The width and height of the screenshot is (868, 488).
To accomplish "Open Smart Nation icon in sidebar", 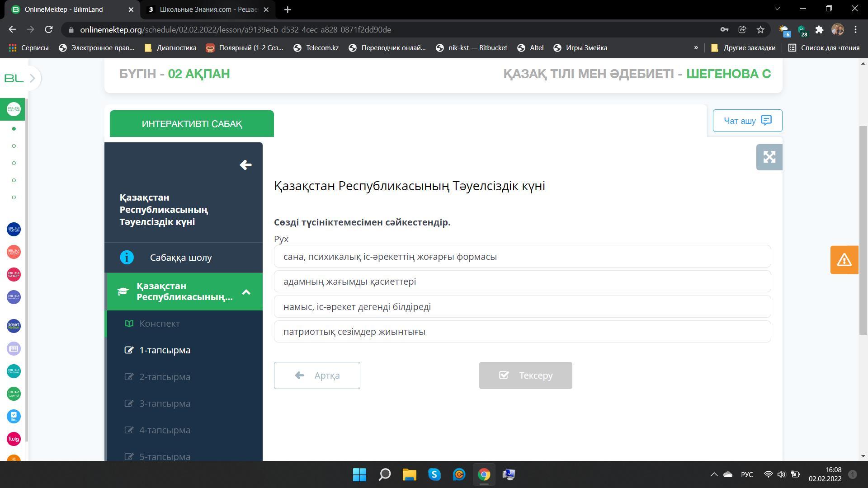I will [x=14, y=326].
